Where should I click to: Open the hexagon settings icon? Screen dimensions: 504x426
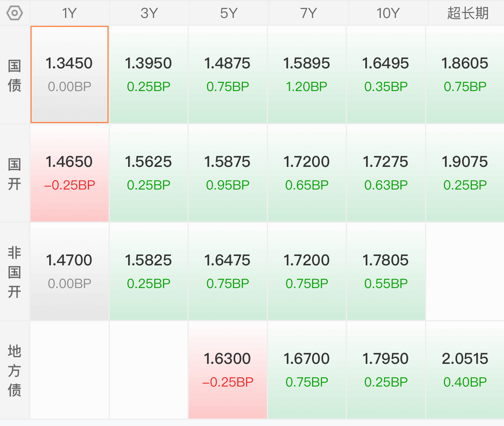click(x=14, y=13)
